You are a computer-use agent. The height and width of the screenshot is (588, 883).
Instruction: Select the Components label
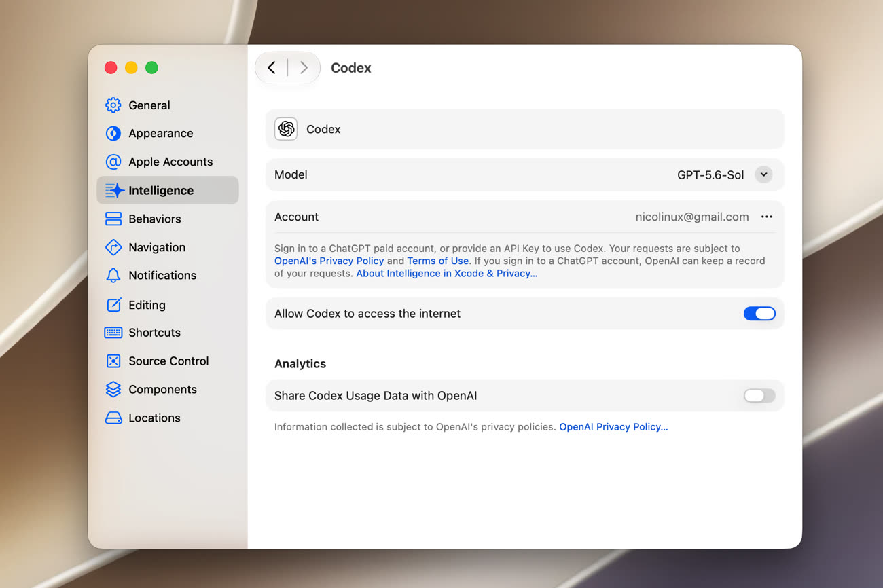click(162, 389)
